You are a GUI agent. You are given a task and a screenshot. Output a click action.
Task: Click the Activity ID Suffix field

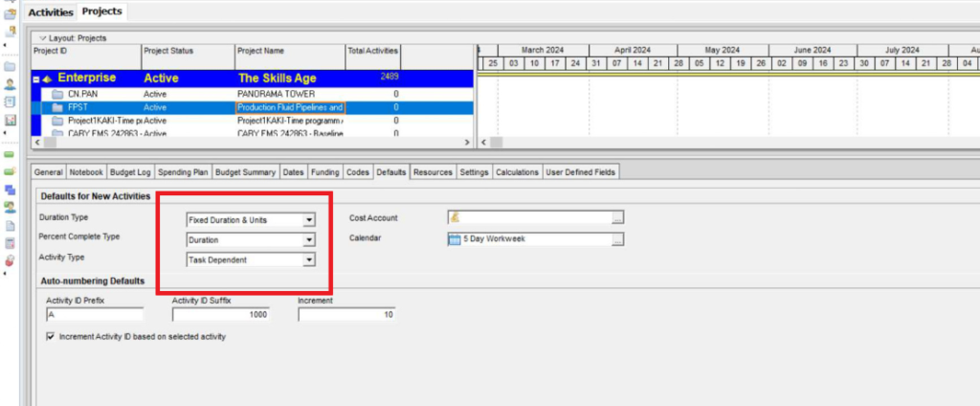click(221, 315)
